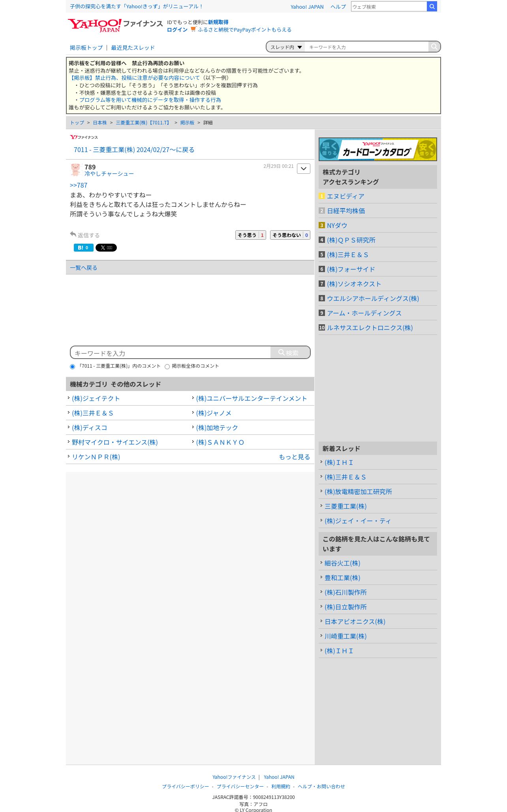Click the web search input field
The height and width of the screenshot is (812, 507).
pyautogui.click(x=389, y=7)
